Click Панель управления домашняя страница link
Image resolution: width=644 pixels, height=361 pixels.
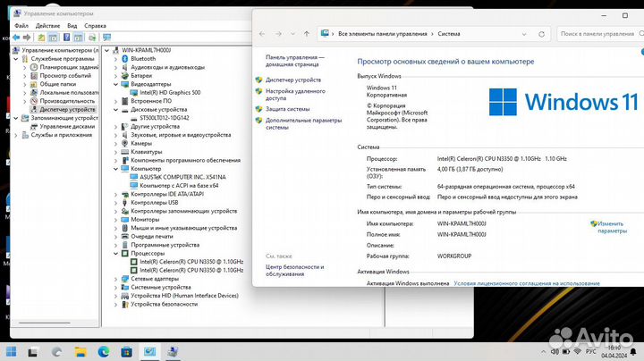click(294, 61)
